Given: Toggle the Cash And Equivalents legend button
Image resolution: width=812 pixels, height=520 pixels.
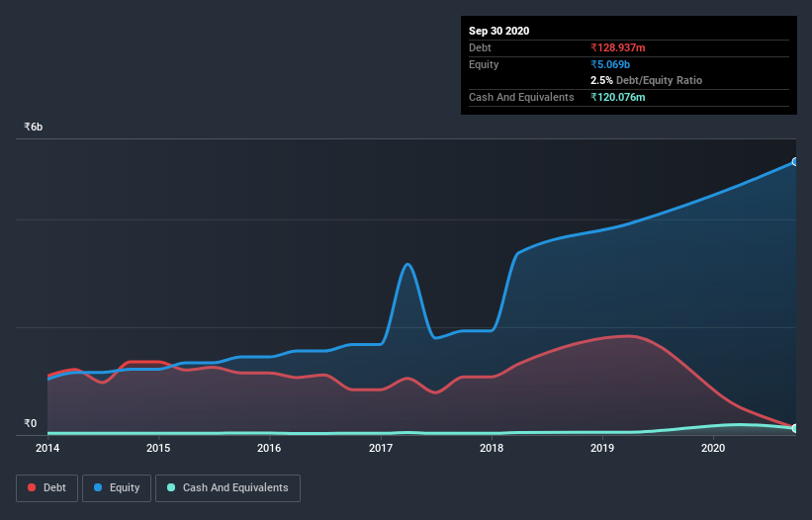Looking at the screenshot, I should (227, 488).
